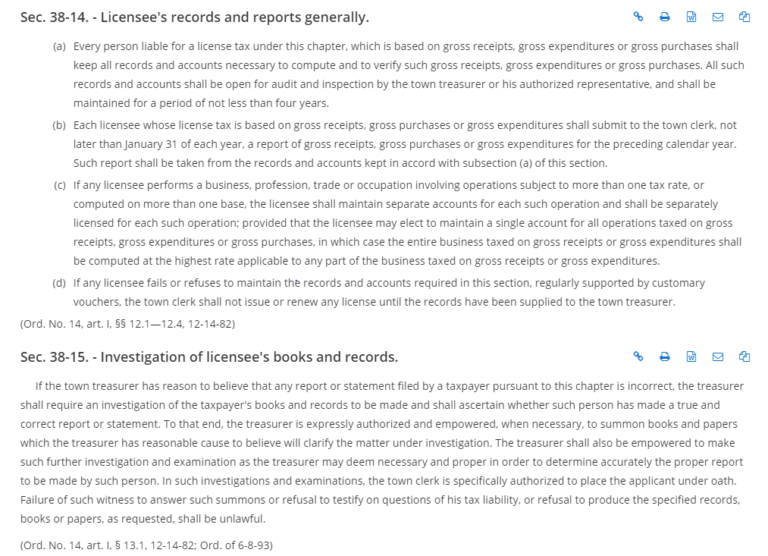This screenshot has height=556, width=768.
Task: Copy share link for Sec. 38-14
Action: (x=638, y=17)
